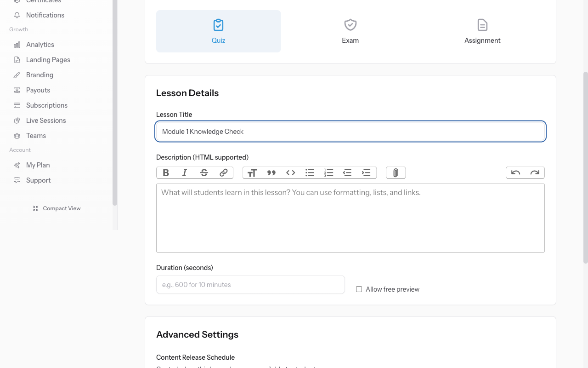Screen dimensions: 588x368
Task: Insert a blockquote
Action: pos(271,172)
